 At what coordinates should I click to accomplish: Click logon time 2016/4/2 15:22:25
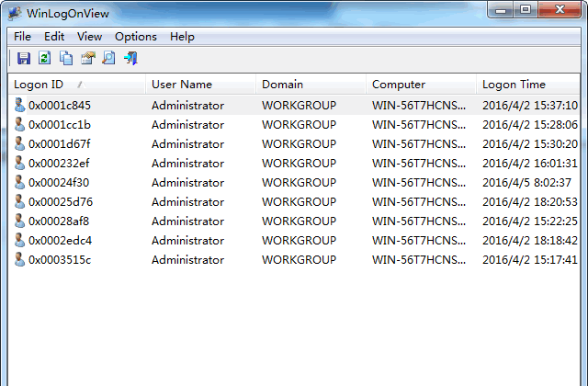point(530,221)
